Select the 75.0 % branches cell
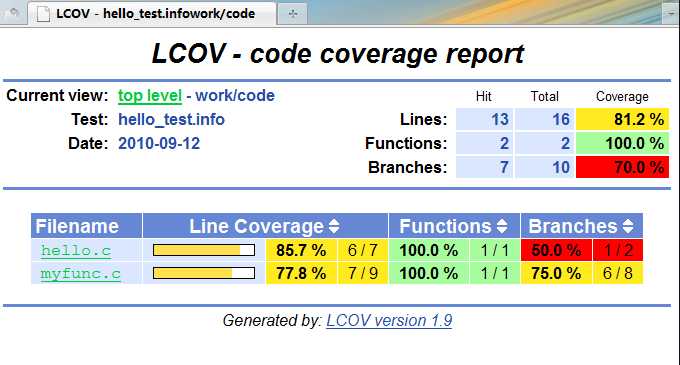 [556, 273]
